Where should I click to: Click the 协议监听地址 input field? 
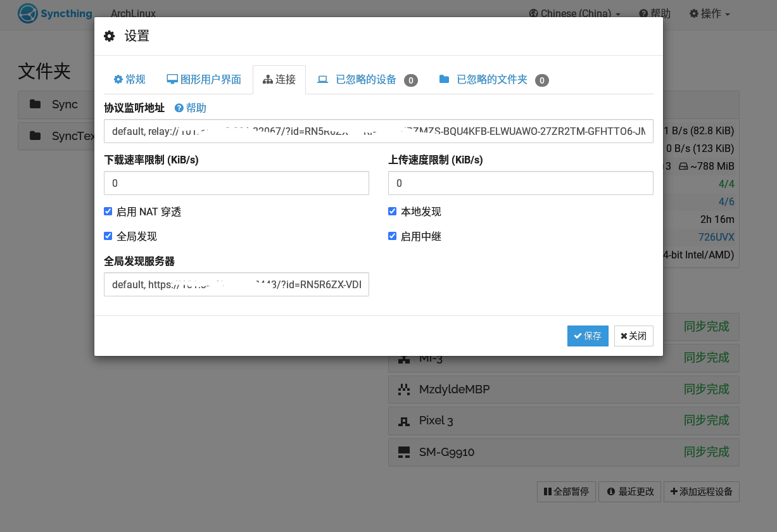click(379, 131)
